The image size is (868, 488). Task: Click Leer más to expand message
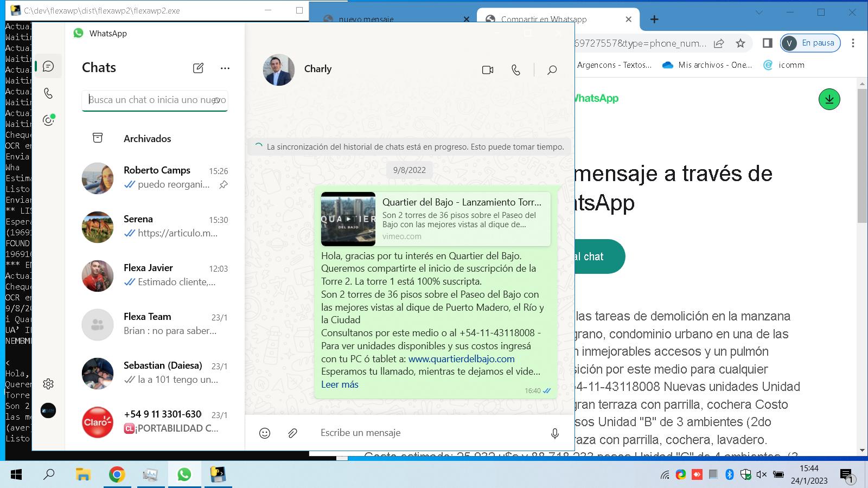tap(340, 384)
